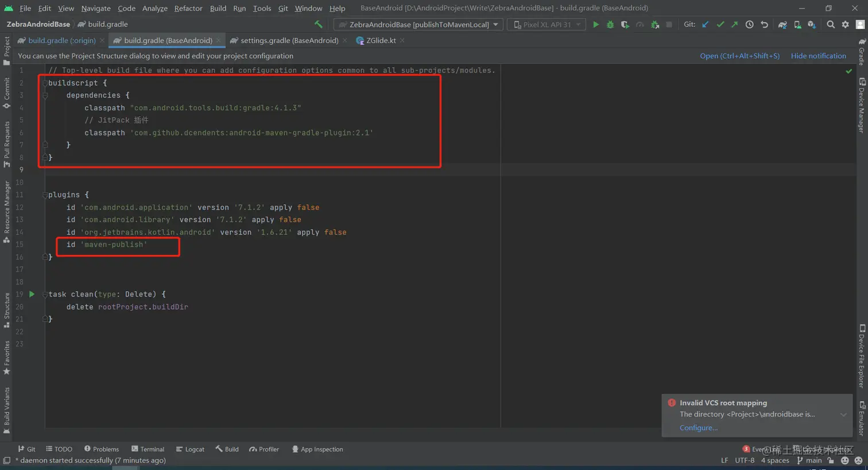Open the Emulator side panel
The height and width of the screenshot is (470, 868).
click(862, 419)
